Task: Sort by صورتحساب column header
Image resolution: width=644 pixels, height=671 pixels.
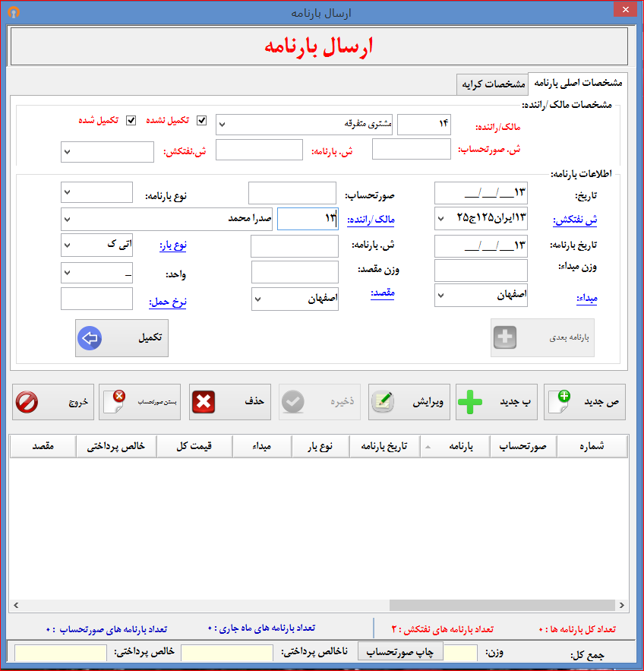Action: point(523,446)
